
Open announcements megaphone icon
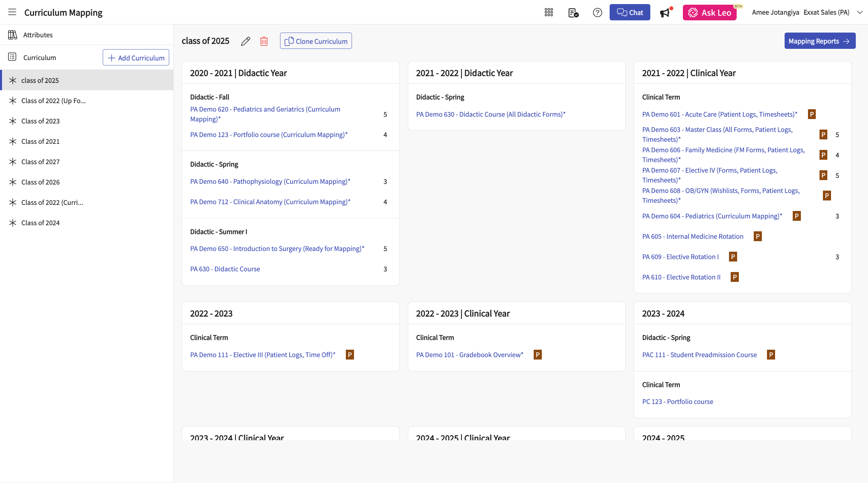[x=665, y=13]
